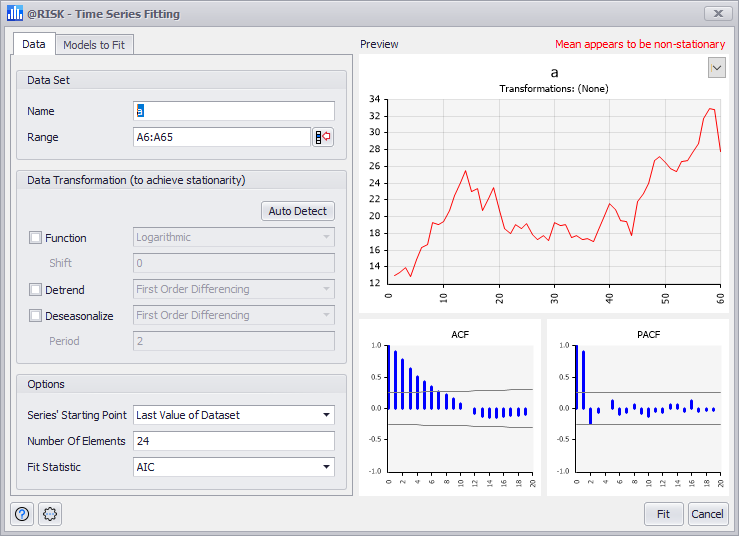Click the Fit button
739x536 pixels.
tap(663, 514)
